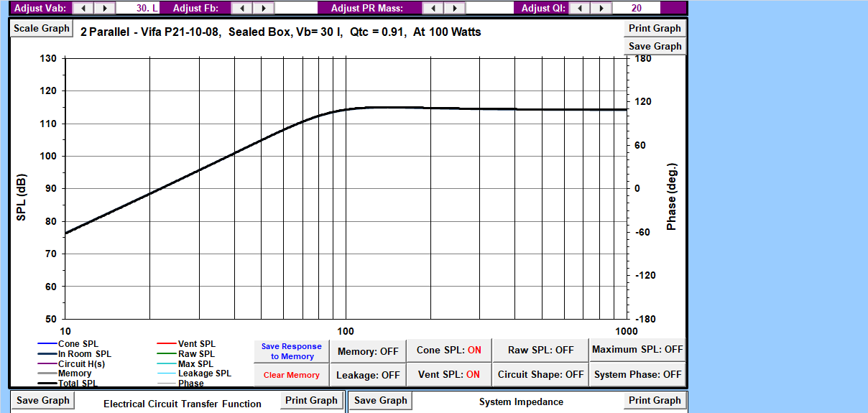Image resolution: width=868 pixels, height=413 pixels.
Task: Save Graph for Electrical Circuit Transfer Function
Action: click(43, 400)
